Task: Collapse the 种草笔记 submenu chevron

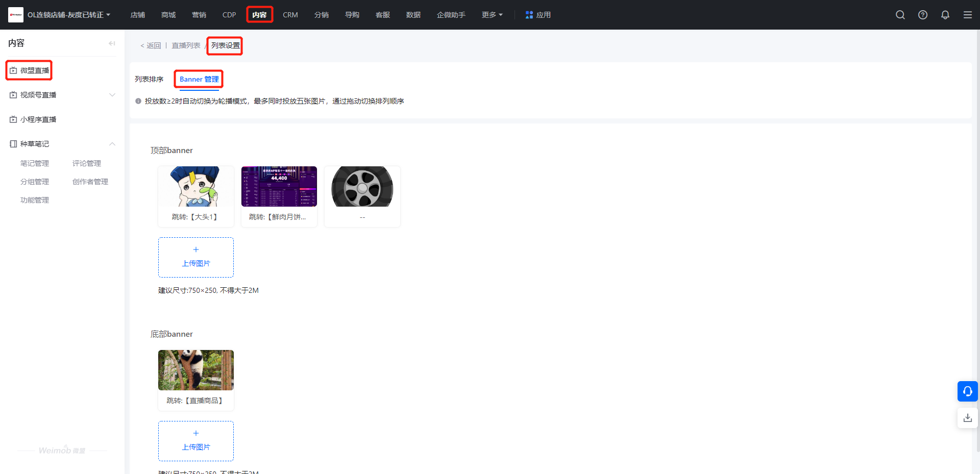Action: tap(112, 144)
